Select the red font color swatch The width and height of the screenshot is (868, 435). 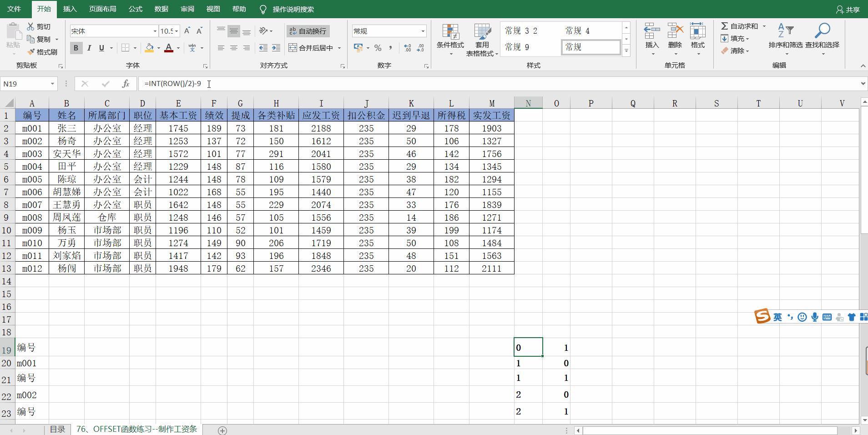[169, 47]
